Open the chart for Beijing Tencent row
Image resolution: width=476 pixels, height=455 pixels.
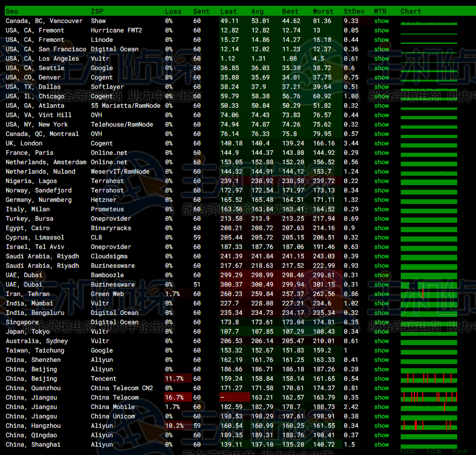point(429,379)
